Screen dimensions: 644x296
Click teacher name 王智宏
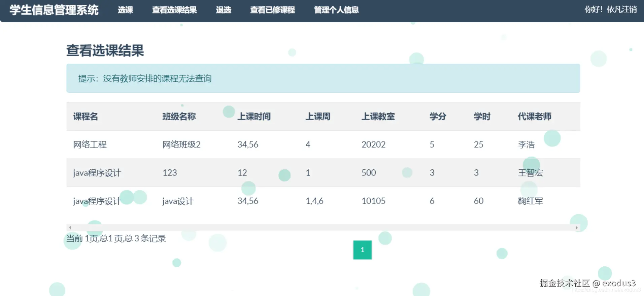[x=530, y=173]
